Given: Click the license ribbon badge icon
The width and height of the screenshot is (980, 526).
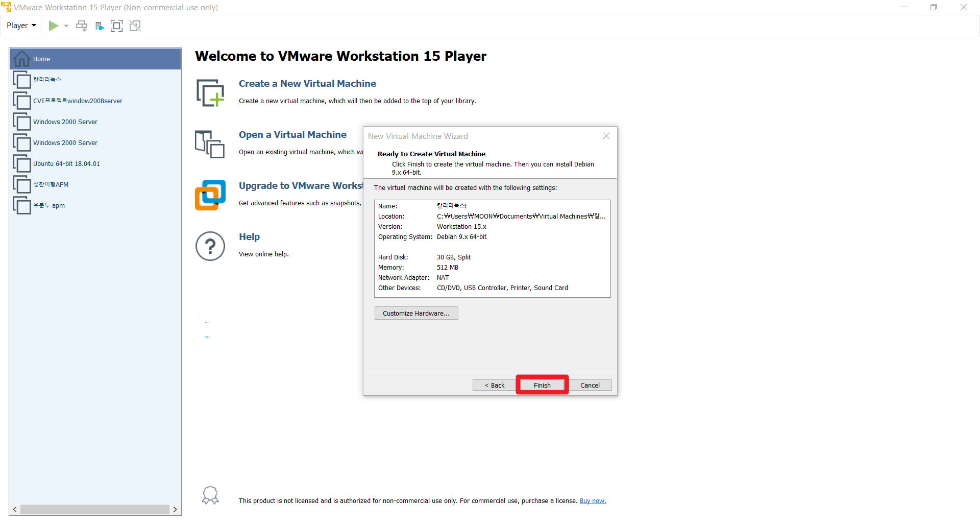Looking at the screenshot, I should pos(210,495).
